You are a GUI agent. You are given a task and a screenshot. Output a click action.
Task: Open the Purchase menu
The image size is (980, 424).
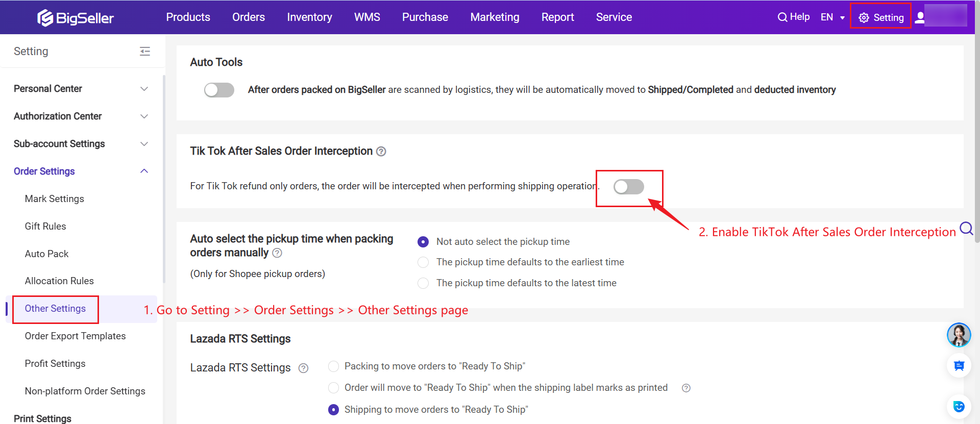425,17
